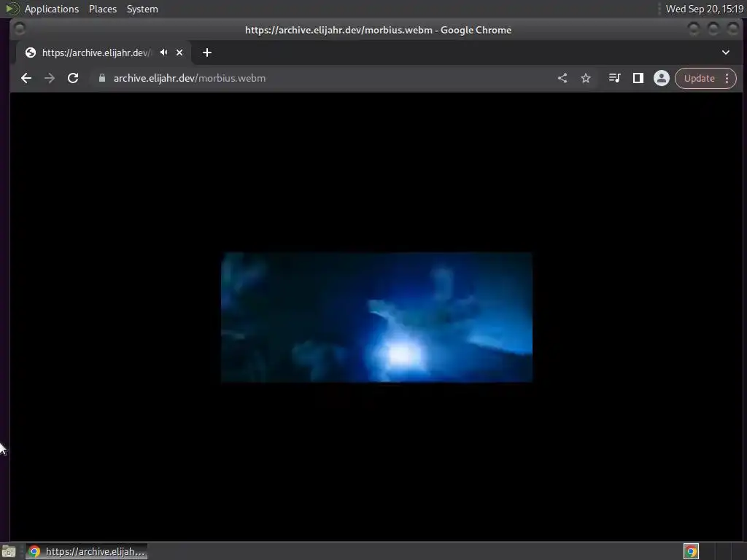Screen dimensions: 747x560
Task: Click the playing Morbius video
Action: click(376, 317)
